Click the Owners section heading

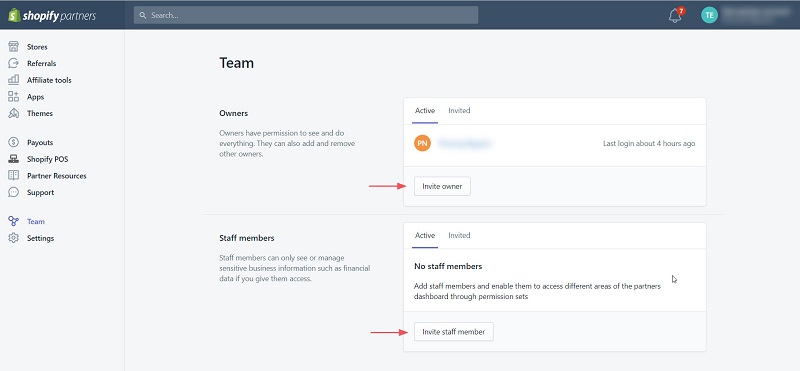[234, 113]
